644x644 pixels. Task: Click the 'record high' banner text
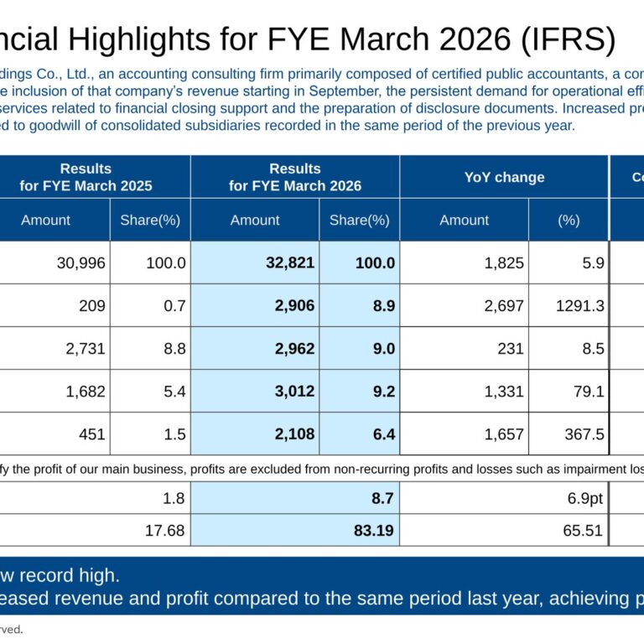coord(60,575)
